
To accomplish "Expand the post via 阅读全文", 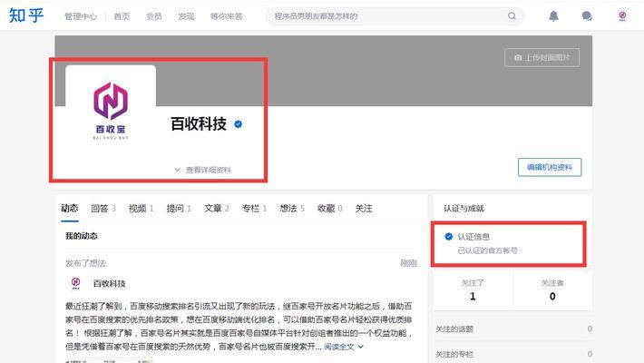I will point(344,347).
